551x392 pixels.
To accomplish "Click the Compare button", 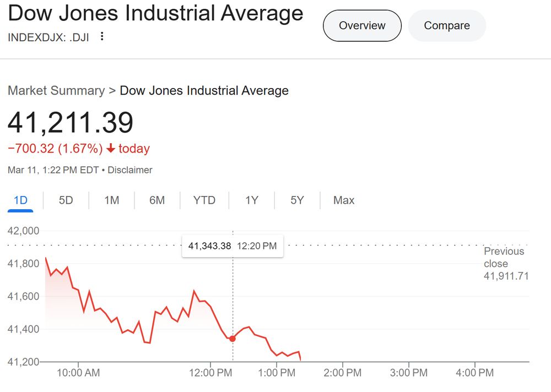I will click(446, 25).
